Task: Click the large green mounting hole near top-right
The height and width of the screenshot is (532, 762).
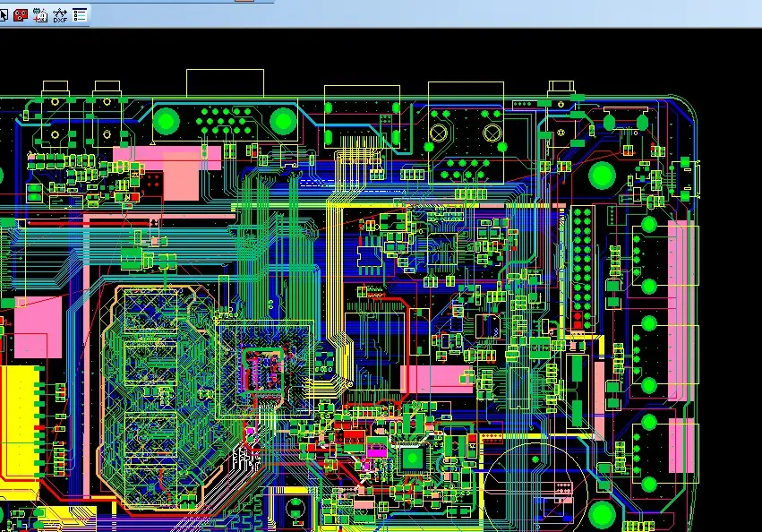Action: click(x=601, y=174)
